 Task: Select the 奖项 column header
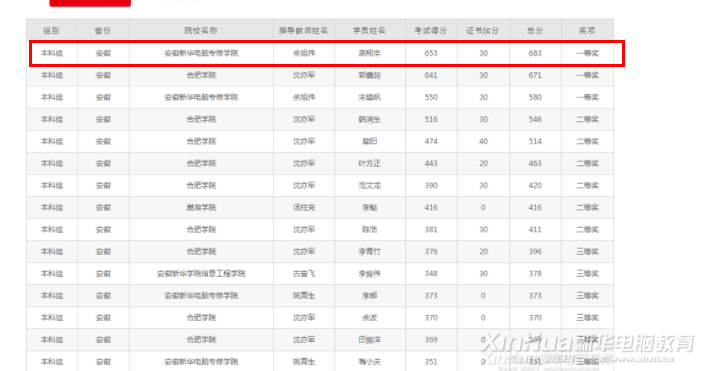587,31
